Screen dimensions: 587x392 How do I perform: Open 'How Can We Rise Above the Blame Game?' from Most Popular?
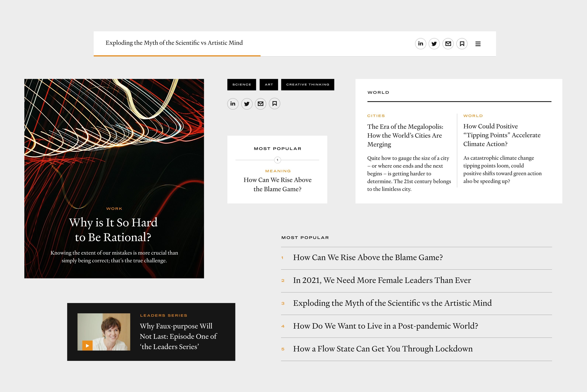[x=277, y=185]
